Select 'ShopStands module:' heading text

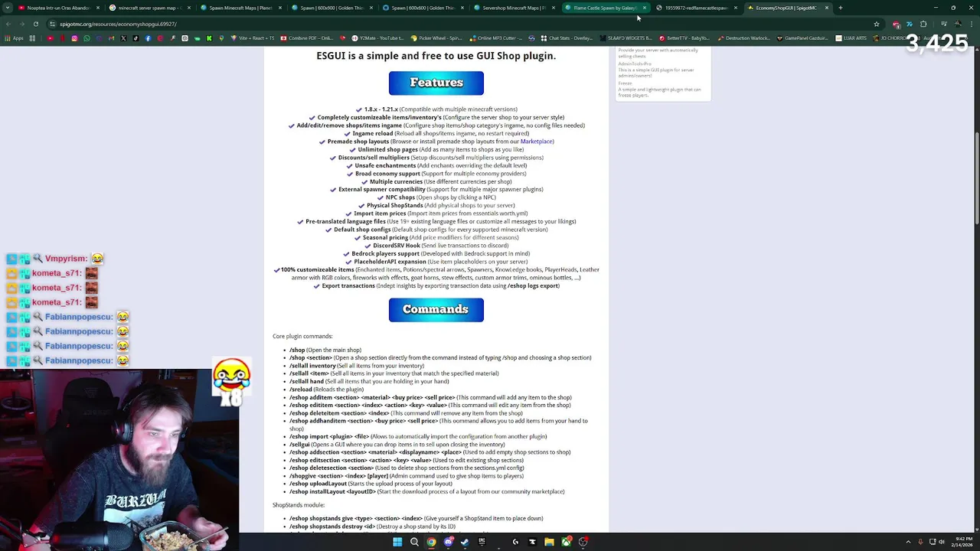tap(299, 505)
